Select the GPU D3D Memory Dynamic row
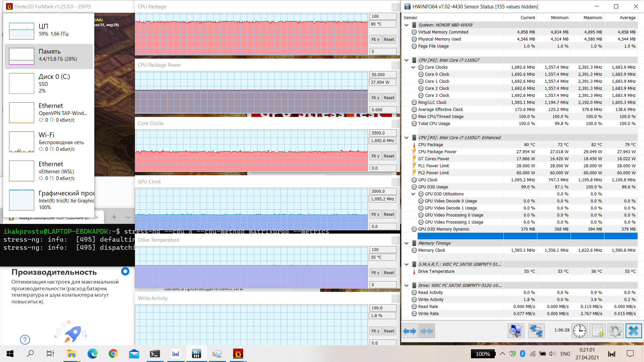The height and width of the screenshot is (362, 644). coord(520,229)
